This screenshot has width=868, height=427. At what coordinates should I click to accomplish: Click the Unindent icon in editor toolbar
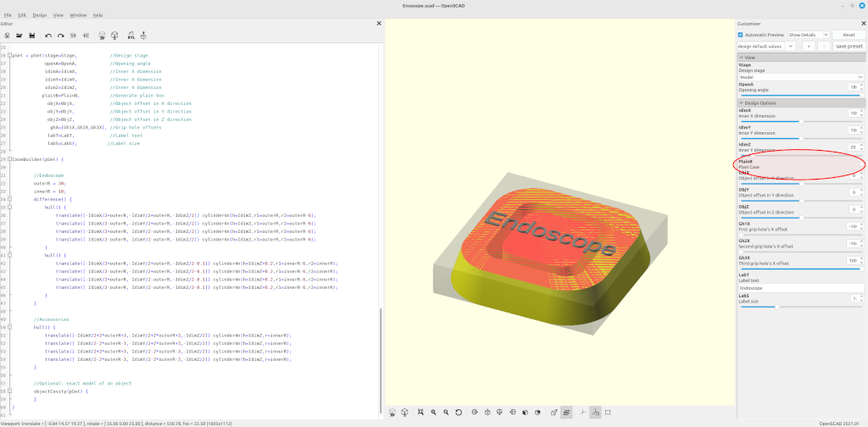click(73, 36)
